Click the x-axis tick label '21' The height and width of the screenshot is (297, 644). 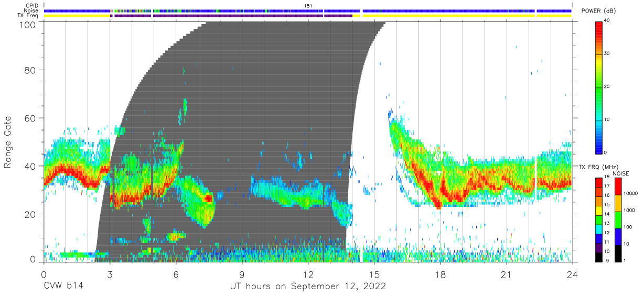(x=506, y=274)
